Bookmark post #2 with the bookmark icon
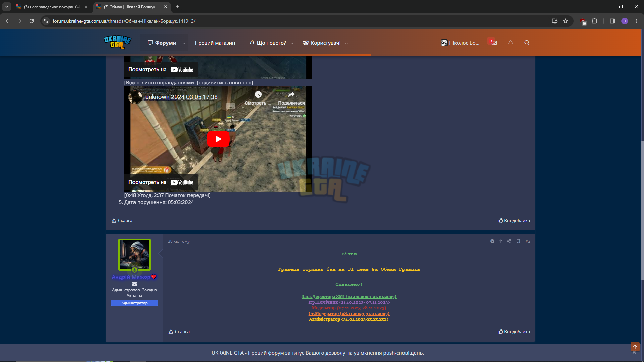Image resolution: width=644 pixels, height=362 pixels. tap(518, 241)
